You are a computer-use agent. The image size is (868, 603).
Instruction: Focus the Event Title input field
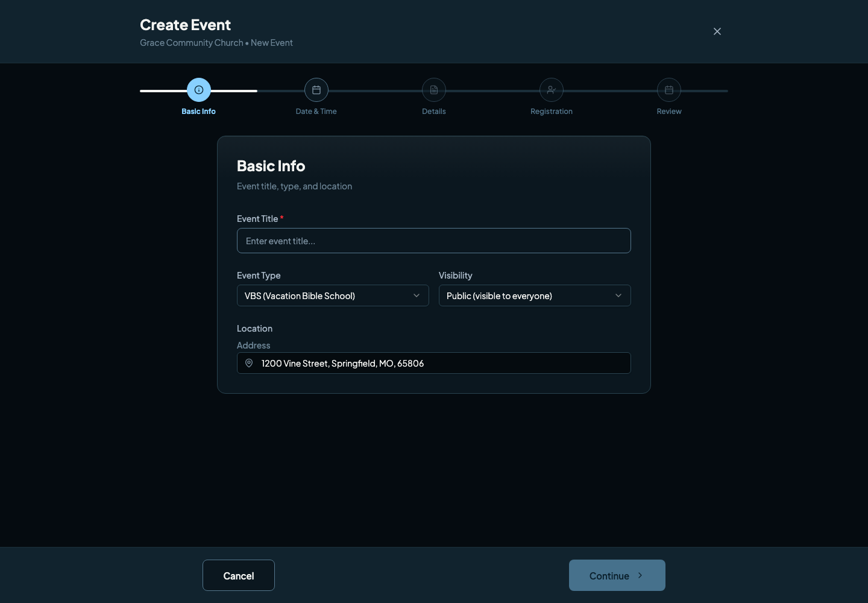[x=434, y=241]
